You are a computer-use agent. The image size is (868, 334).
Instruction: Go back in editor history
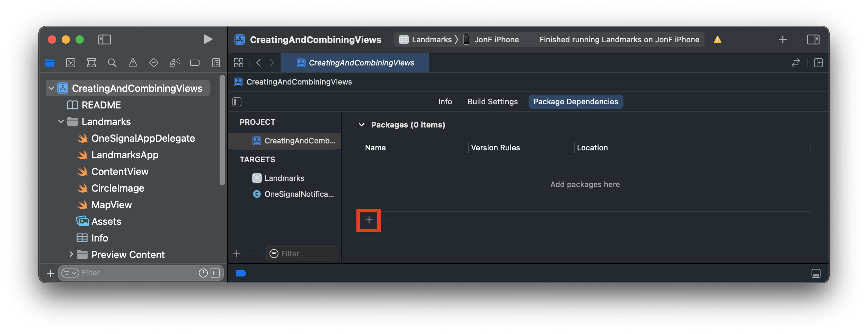coord(258,63)
